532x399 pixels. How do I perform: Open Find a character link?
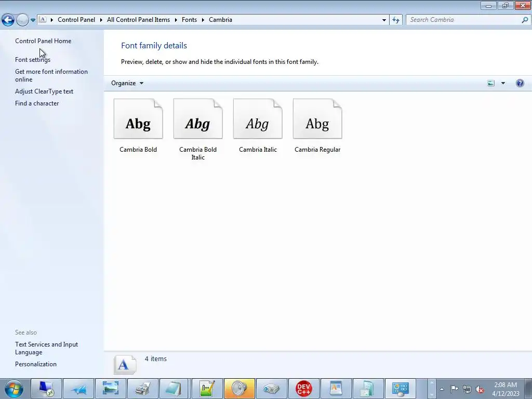pyautogui.click(x=37, y=103)
